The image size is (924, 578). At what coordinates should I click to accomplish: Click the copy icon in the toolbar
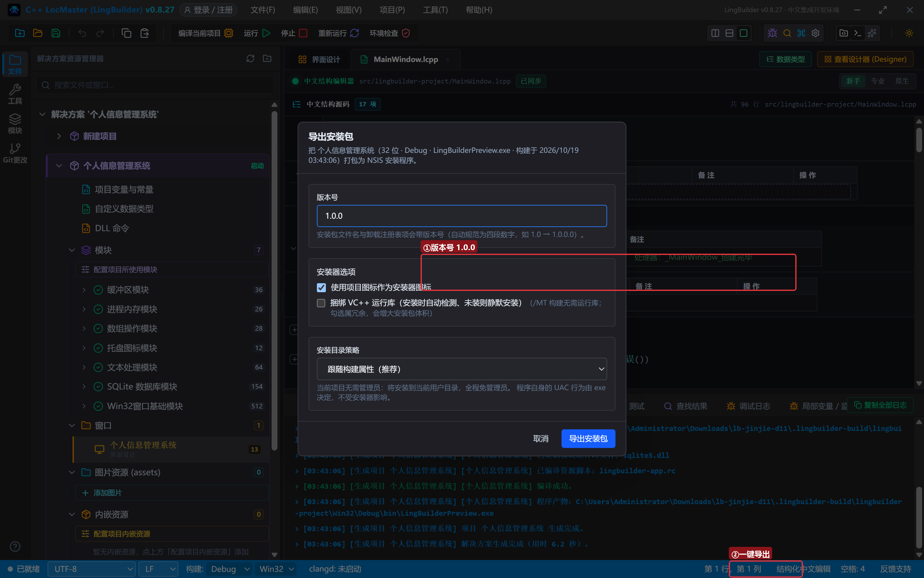(126, 33)
